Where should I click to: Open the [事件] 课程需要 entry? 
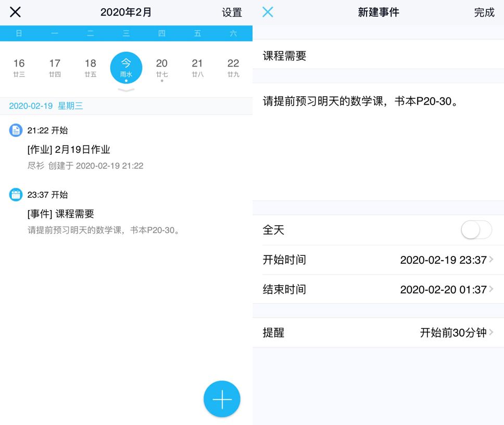pos(61,214)
